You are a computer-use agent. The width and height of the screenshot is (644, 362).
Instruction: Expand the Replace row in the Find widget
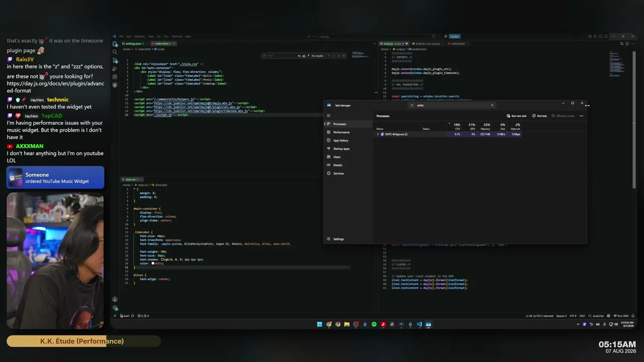coord(264,56)
